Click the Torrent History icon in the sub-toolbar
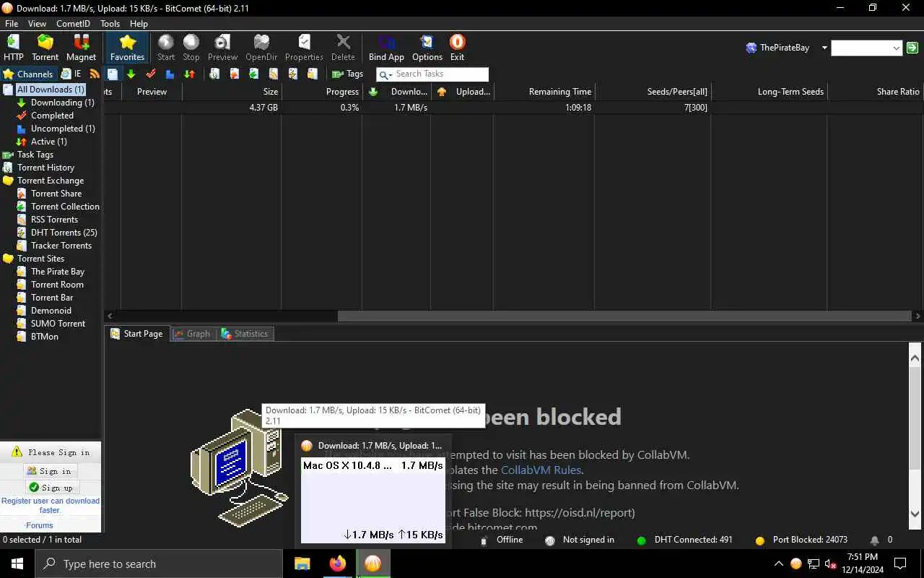The width and height of the screenshot is (924, 578). pyautogui.click(x=214, y=74)
